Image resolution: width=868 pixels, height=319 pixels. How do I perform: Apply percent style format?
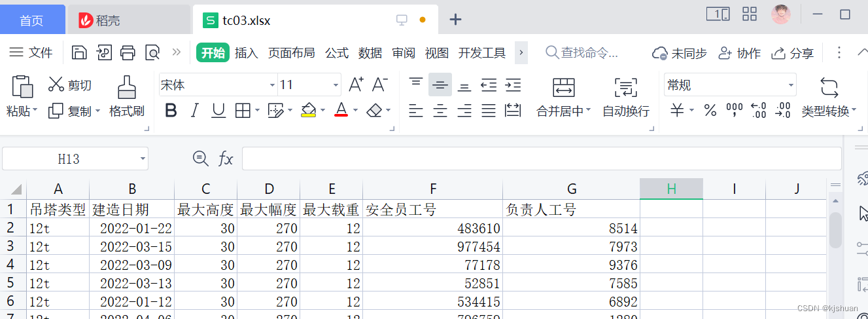(x=710, y=110)
